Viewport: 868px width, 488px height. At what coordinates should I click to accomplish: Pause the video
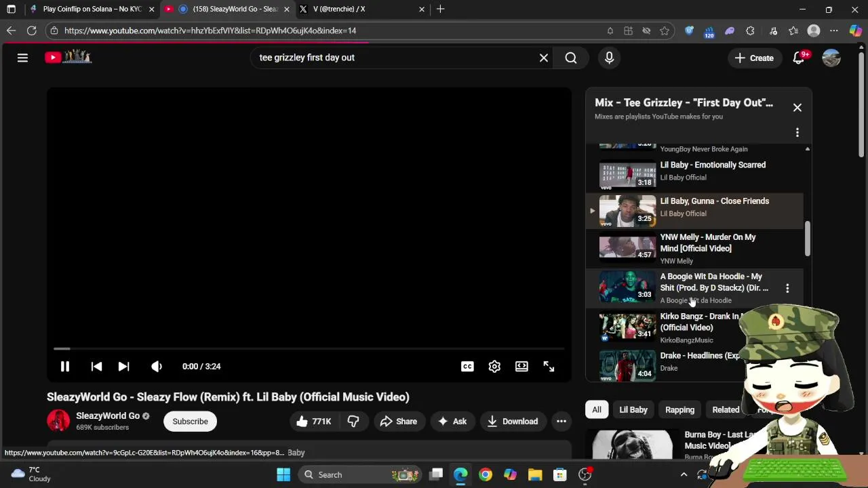point(65,366)
